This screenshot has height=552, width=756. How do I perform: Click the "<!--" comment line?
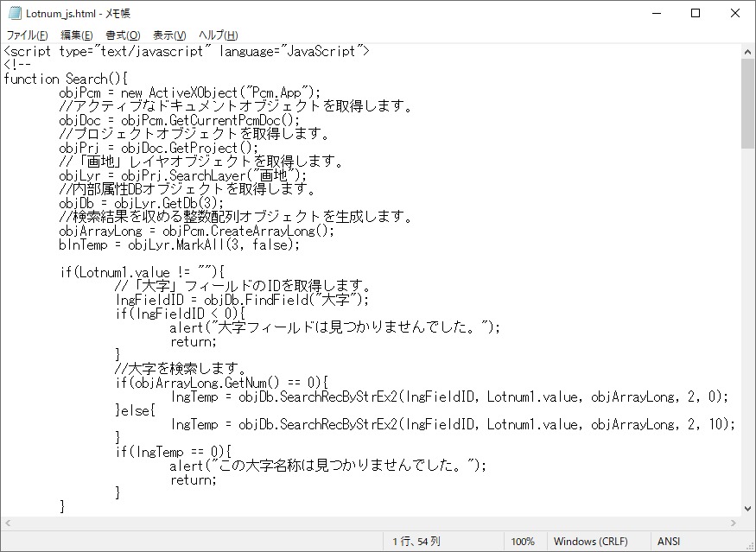click(x=17, y=65)
